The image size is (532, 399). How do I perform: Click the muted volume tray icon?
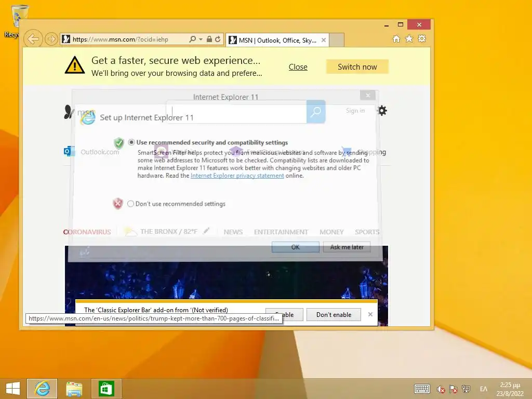pyautogui.click(x=441, y=389)
